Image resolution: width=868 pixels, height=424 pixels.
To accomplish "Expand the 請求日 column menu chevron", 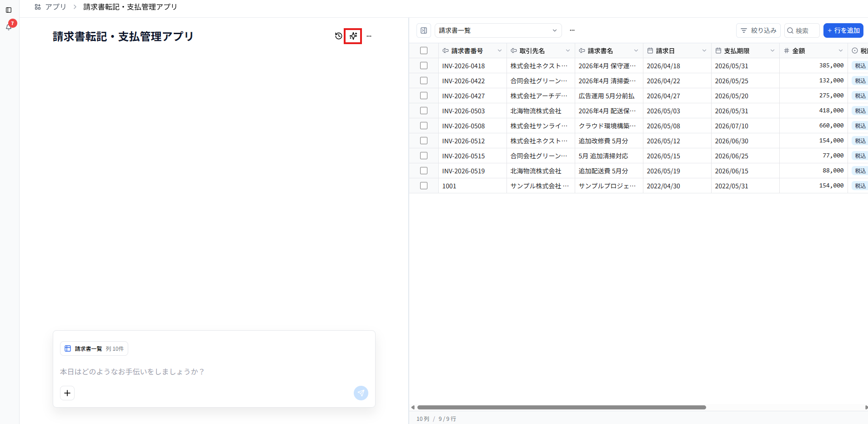I will tap(704, 50).
